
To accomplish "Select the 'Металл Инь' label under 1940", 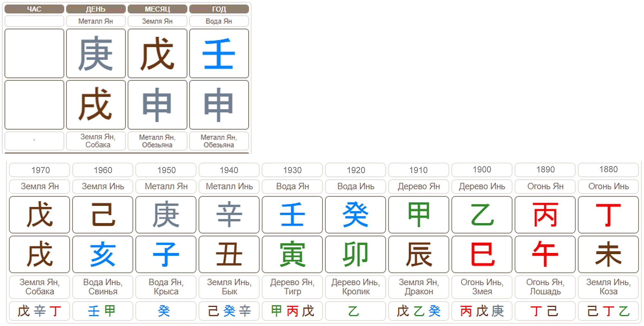I will (229, 186).
